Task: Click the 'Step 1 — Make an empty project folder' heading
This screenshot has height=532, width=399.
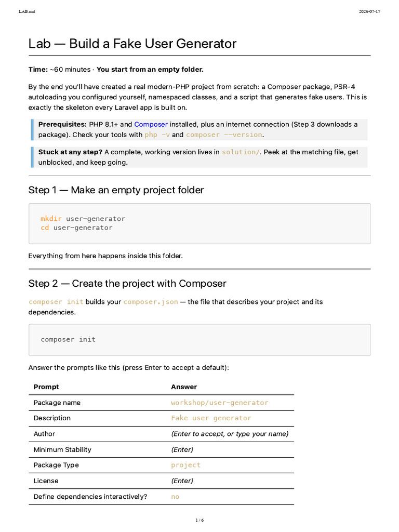Action: coord(116,190)
